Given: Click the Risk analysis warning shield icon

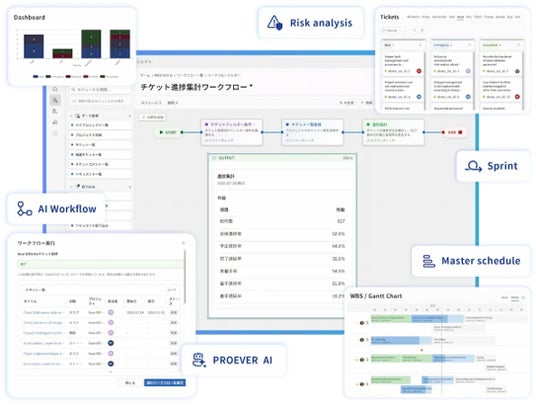Looking at the screenshot, I should pos(275,23).
